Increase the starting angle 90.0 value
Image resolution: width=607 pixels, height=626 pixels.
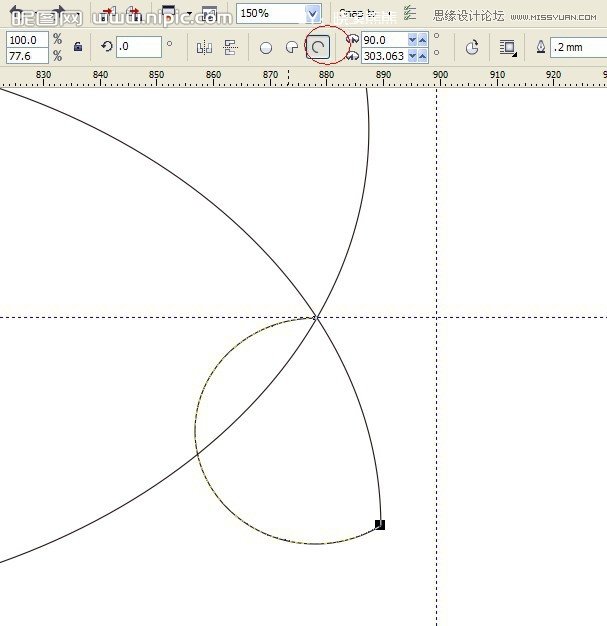click(421, 37)
